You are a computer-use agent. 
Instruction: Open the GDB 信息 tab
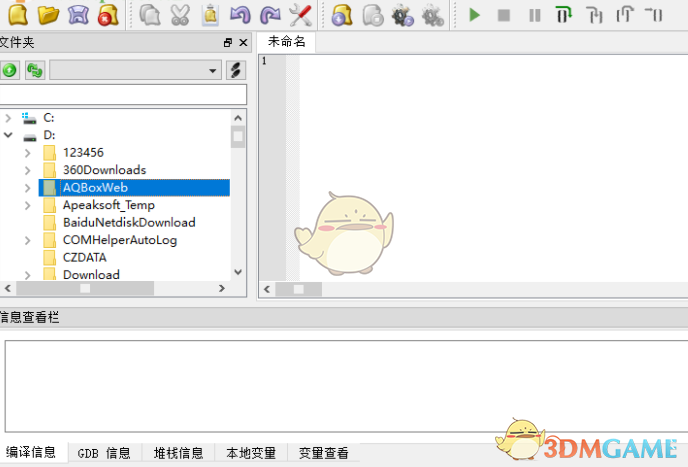click(104, 453)
